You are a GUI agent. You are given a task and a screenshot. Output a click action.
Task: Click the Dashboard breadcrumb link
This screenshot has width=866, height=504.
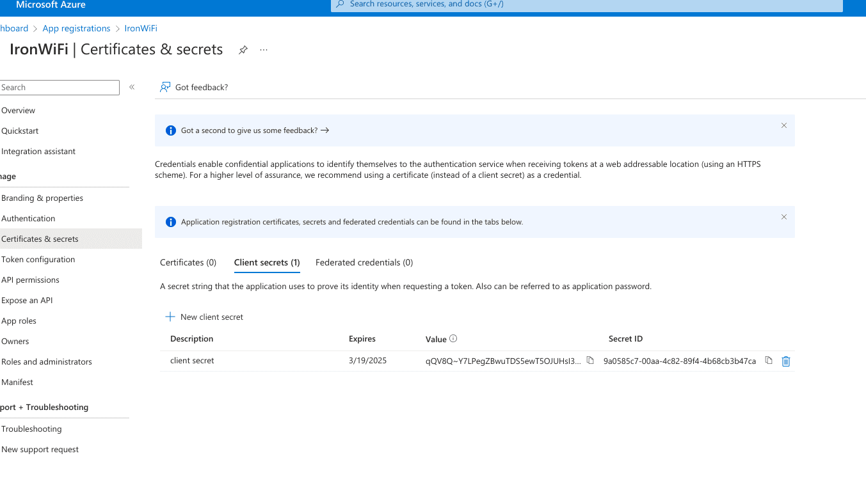click(14, 29)
